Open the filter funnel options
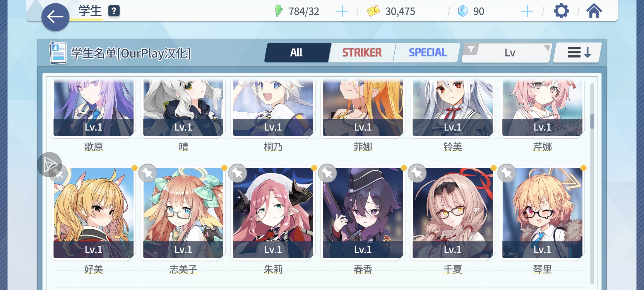 (471, 49)
